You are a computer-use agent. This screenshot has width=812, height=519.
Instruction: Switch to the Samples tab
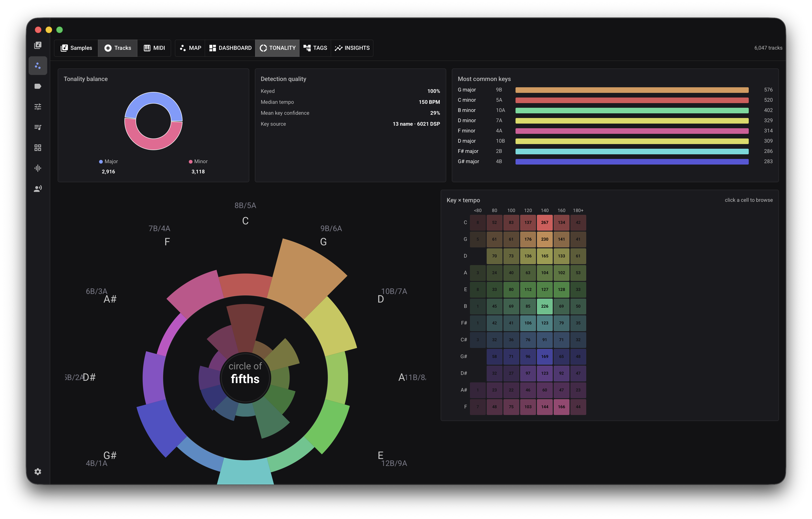[76, 48]
